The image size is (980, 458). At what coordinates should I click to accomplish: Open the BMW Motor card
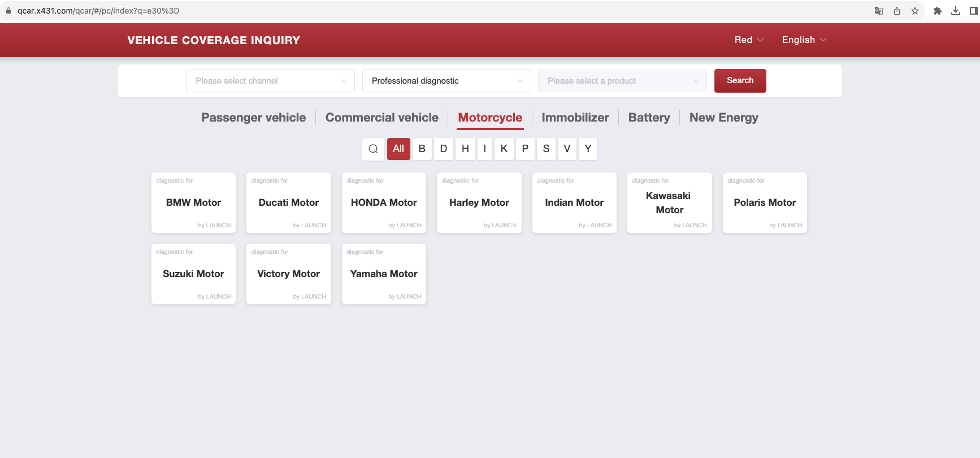(x=193, y=202)
